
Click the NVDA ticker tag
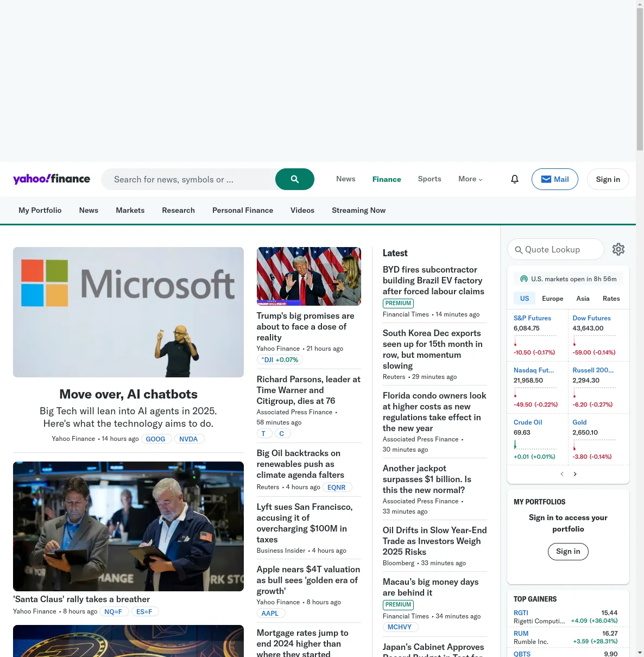tap(189, 439)
